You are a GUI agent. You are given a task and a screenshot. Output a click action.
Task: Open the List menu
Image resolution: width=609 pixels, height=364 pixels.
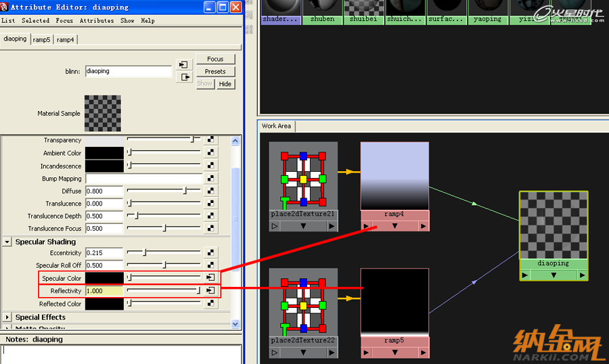point(8,20)
